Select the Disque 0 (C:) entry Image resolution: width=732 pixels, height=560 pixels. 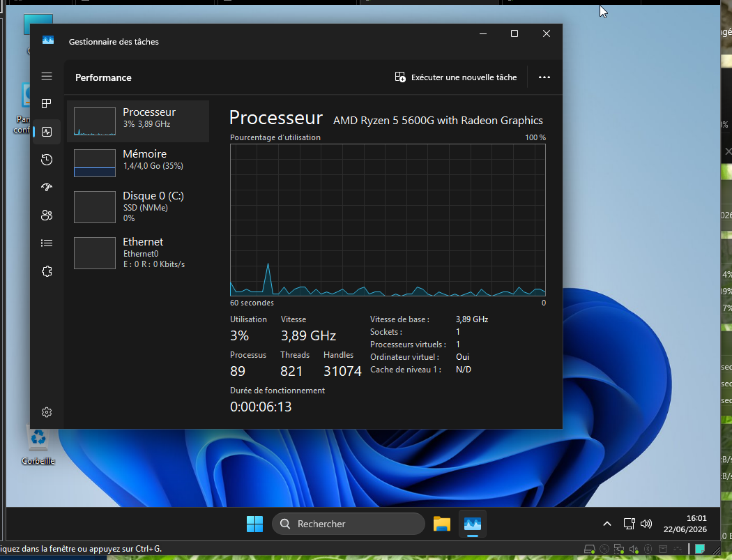[x=138, y=206]
